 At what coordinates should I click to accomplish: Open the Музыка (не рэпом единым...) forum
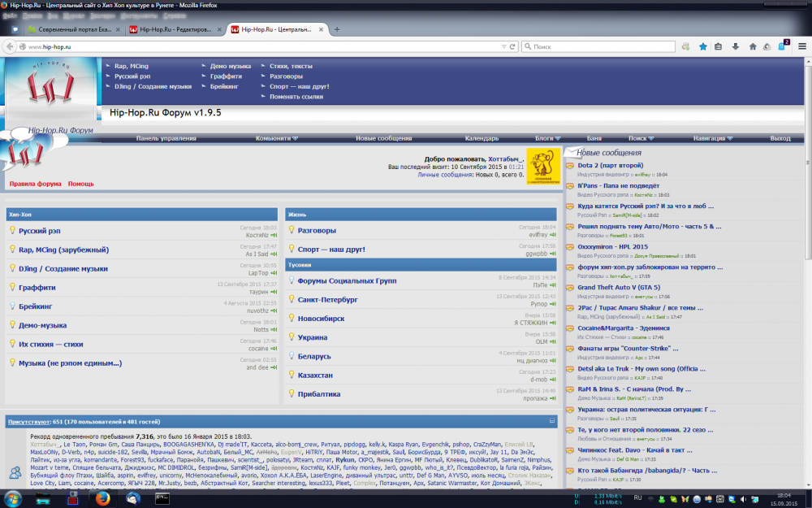pyautogui.click(x=71, y=363)
